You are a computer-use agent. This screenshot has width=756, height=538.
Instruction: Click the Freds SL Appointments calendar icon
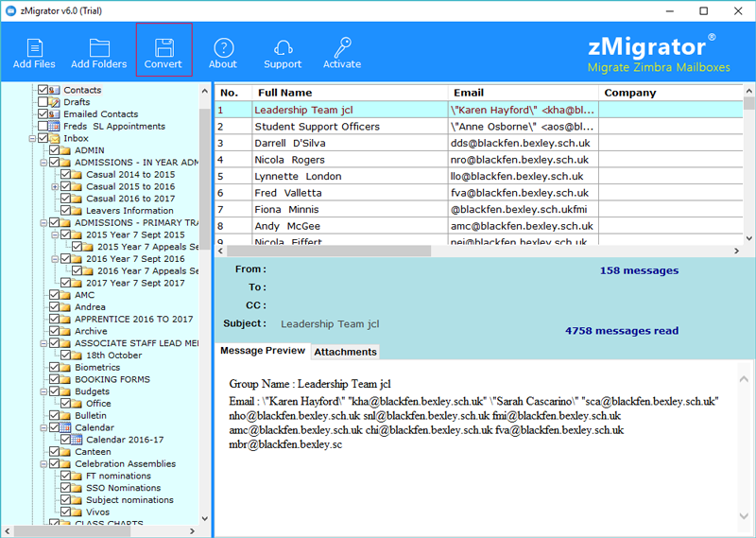pos(55,126)
